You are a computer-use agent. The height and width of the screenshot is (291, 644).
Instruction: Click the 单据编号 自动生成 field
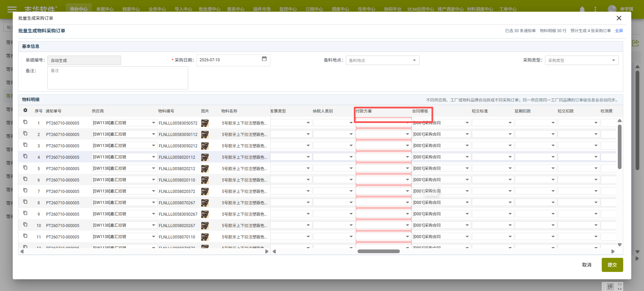[84, 60]
